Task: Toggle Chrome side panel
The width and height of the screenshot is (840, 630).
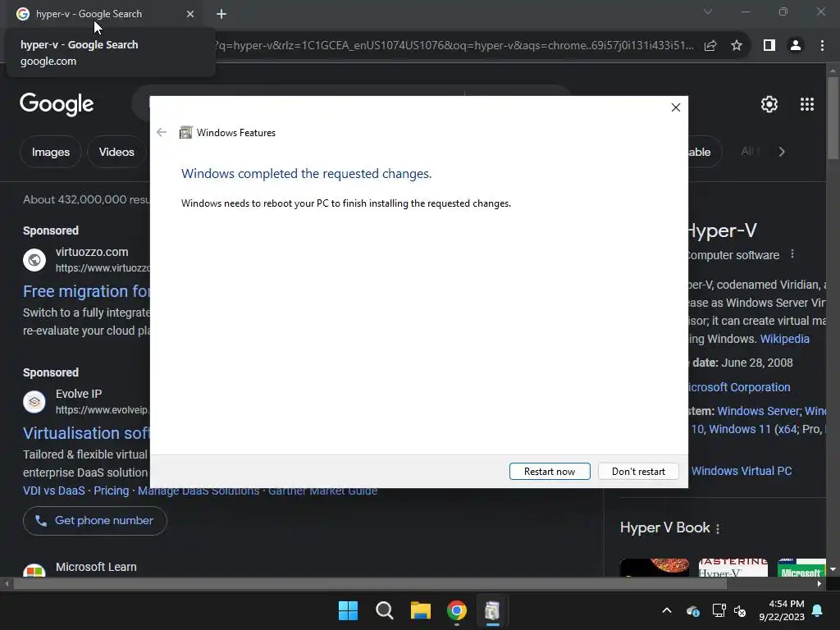Action: [x=769, y=46]
